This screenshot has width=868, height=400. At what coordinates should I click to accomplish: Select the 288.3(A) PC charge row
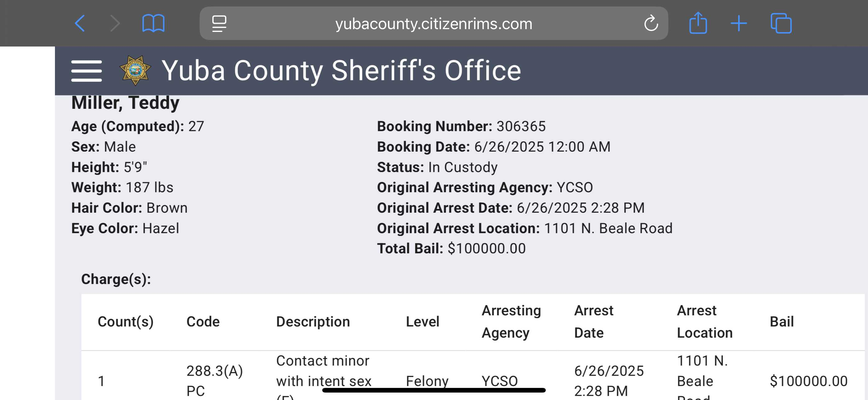[x=473, y=376]
